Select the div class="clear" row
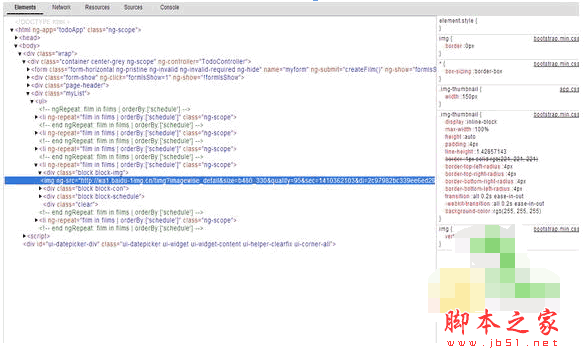Screen dimensions: 587x364 pyautogui.click(x=70, y=204)
